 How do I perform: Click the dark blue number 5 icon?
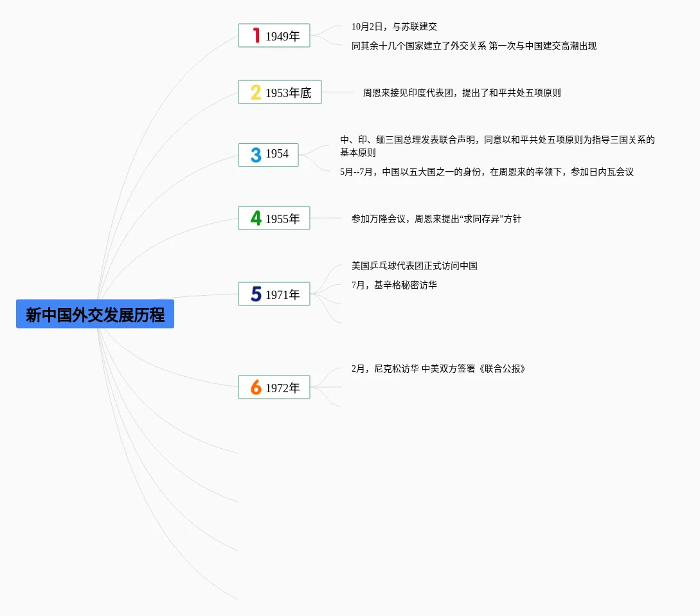256,294
